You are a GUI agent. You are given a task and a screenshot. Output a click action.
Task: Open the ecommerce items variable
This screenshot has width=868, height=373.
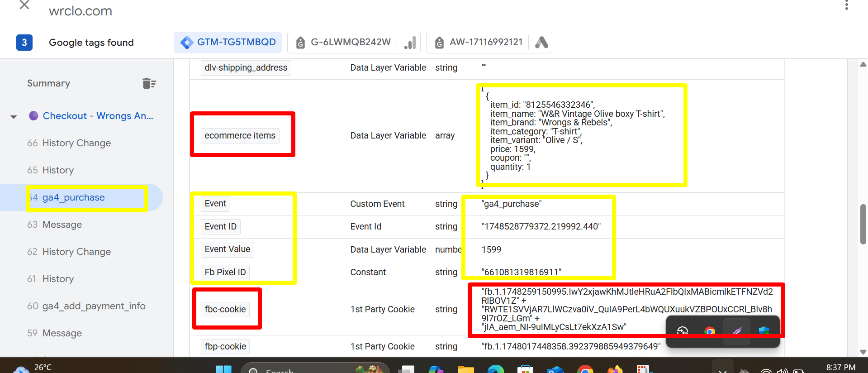[x=240, y=135]
